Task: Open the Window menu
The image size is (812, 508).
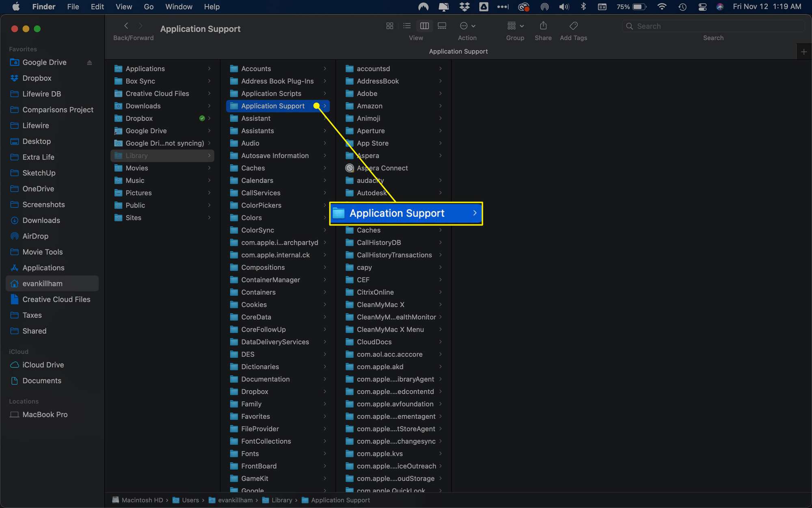Action: (179, 7)
